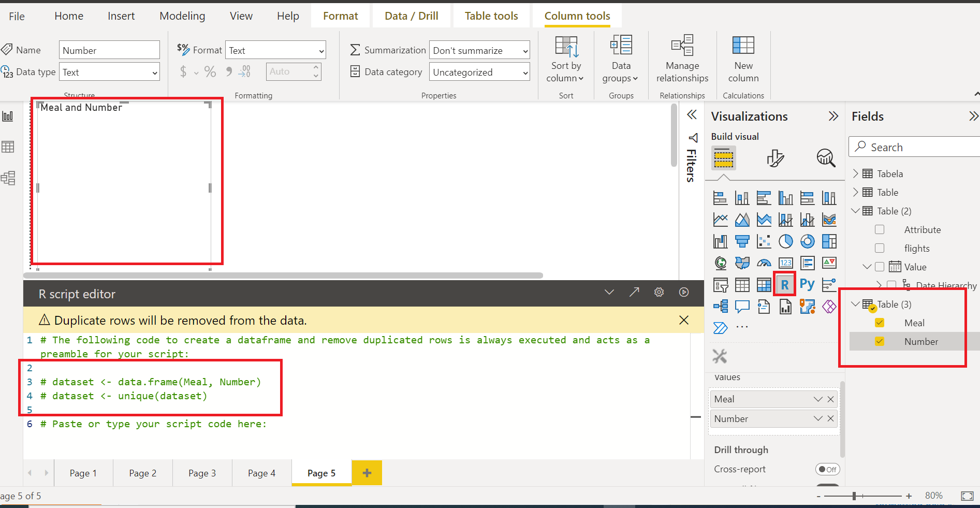This screenshot has height=508, width=980.
Task: Pick the funnel chart visualization
Action: tap(742, 241)
